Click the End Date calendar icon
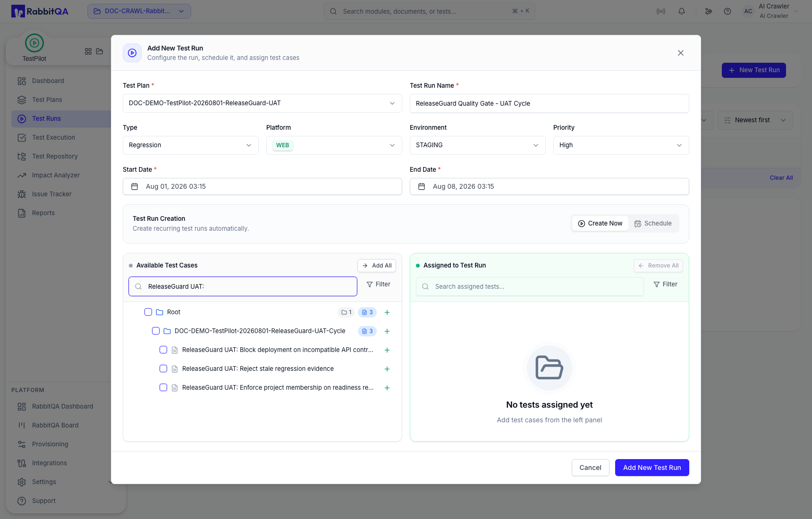Screen dimensions: 812x519 [422, 186]
